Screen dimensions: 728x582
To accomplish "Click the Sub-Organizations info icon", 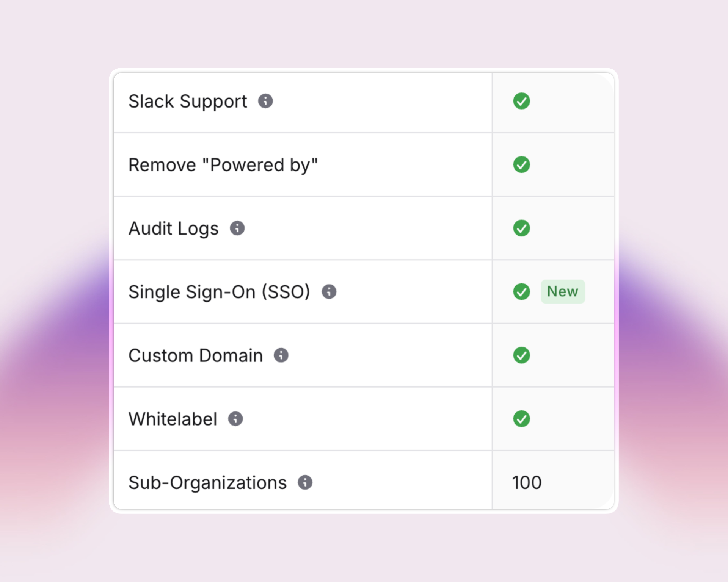I will [305, 482].
